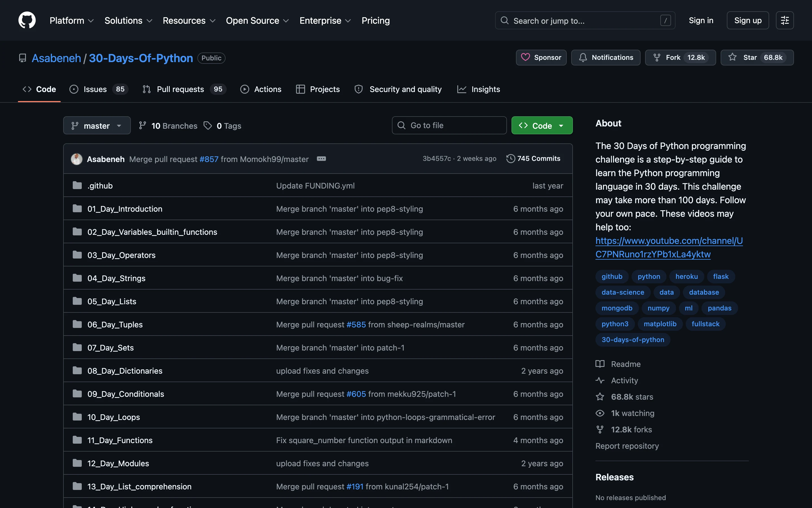This screenshot has height=508, width=812.
Task: Open the 08_Day_Dictionaries folder
Action: coord(125,371)
